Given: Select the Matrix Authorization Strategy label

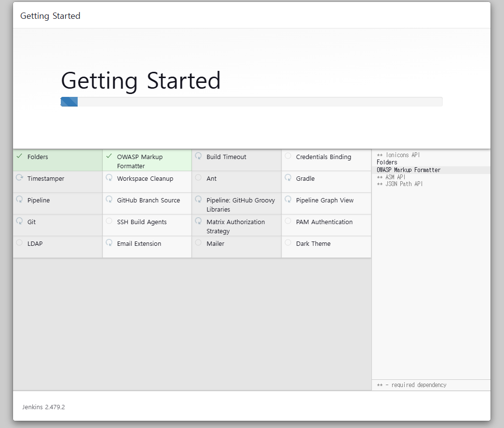Looking at the screenshot, I should click(236, 227).
